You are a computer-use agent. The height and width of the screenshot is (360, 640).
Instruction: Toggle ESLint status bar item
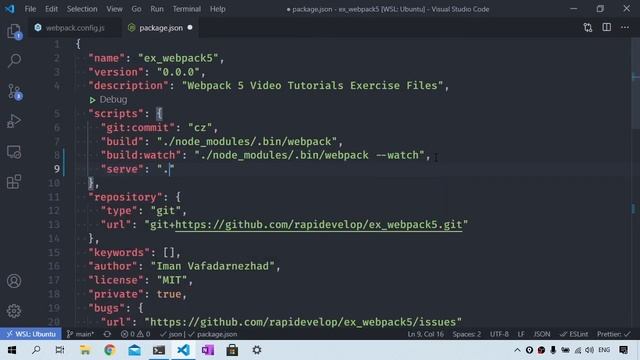tap(574, 334)
